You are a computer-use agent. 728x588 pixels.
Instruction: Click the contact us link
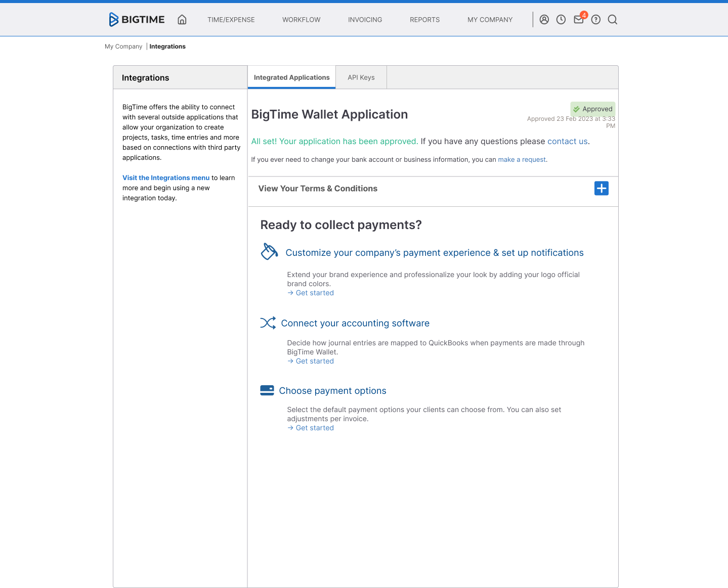[567, 141]
